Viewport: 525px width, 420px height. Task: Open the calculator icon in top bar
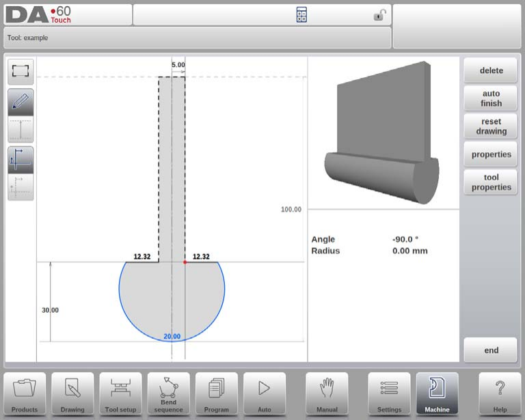coord(301,15)
